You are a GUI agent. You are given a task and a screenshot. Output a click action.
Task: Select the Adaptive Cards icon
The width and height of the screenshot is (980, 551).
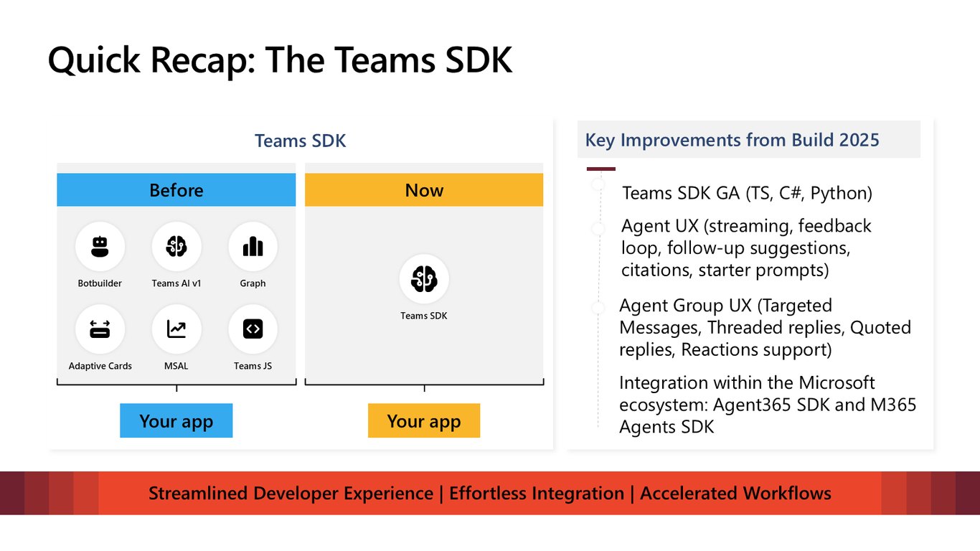(100, 329)
